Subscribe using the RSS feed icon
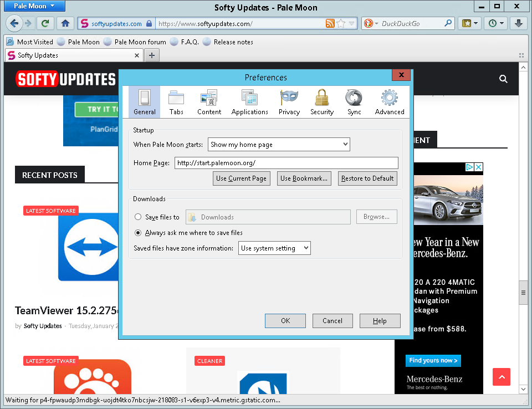The width and height of the screenshot is (532, 409). point(330,23)
